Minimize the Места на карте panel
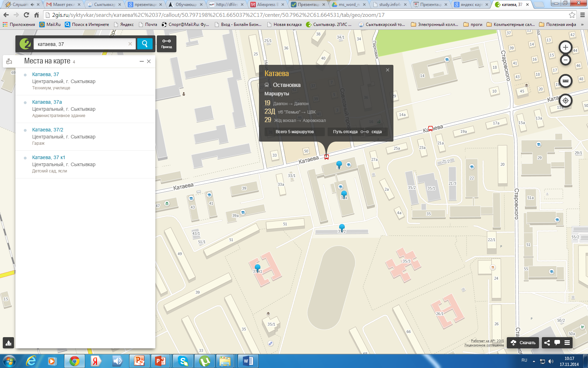588x368 pixels. (142, 61)
